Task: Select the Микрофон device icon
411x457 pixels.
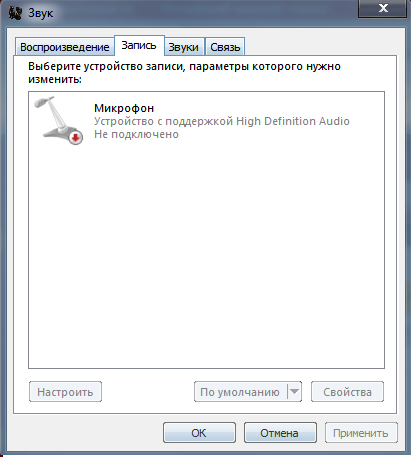Action: coord(59,120)
